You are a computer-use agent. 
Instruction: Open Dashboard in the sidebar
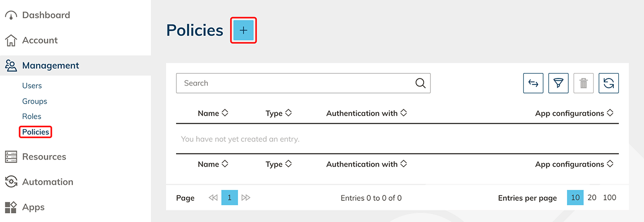[x=46, y=15]
